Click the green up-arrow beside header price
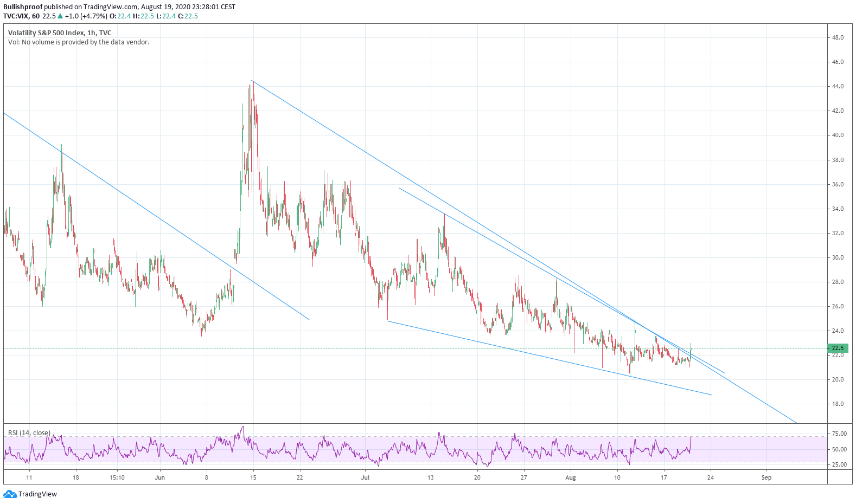The image size is (856, 504). point(60,16)
